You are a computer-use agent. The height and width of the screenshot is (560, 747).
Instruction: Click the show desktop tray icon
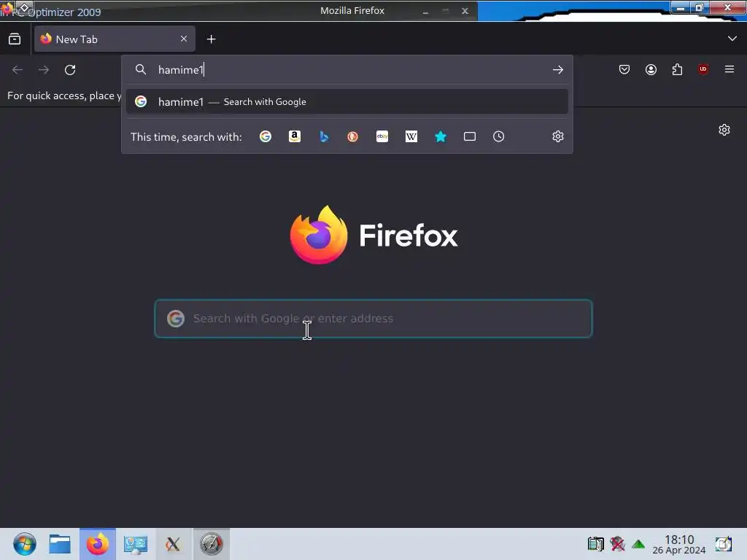723,544
